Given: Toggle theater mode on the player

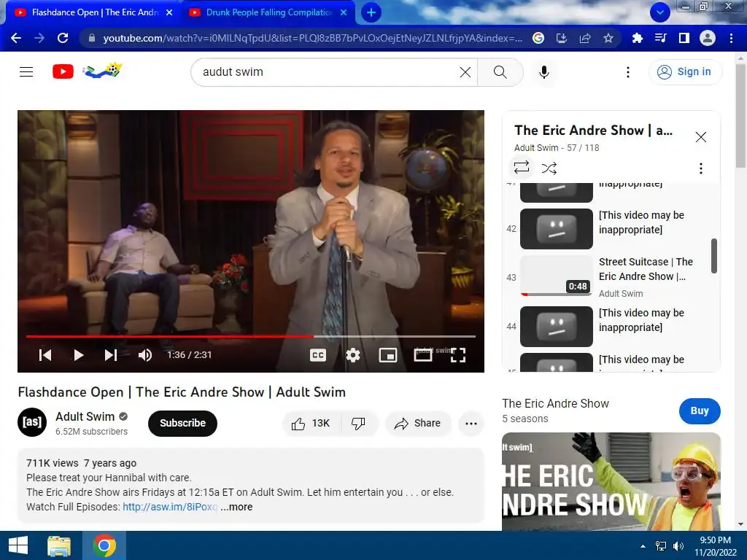Looking at the screenshot, I should click(x=423, y=355).
